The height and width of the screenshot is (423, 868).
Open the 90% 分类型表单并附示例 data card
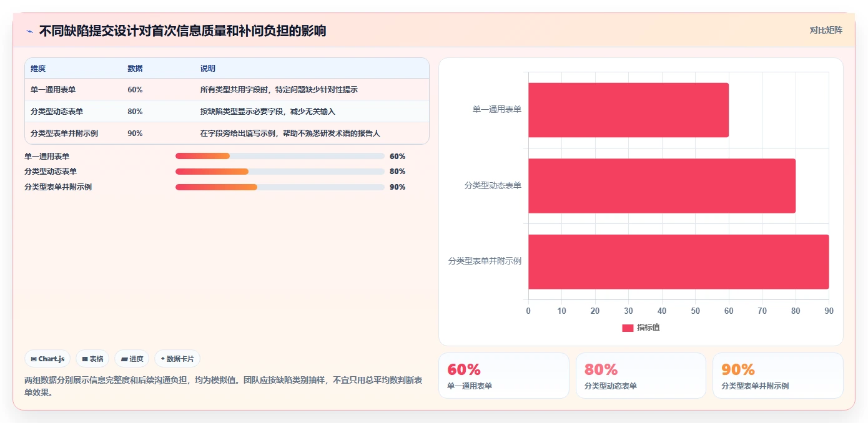(x=778, y=376)
